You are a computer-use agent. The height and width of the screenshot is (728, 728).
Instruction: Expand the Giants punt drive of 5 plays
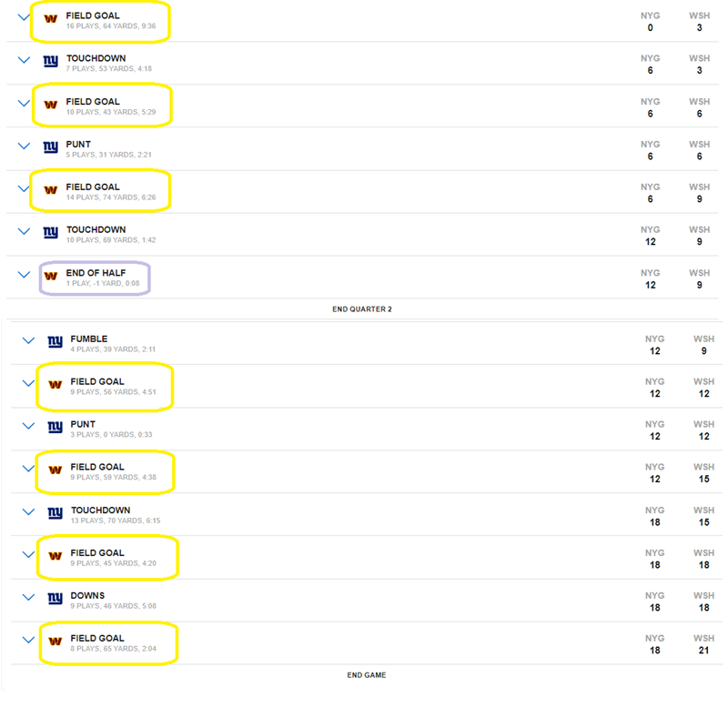click(x=24, y=146)
